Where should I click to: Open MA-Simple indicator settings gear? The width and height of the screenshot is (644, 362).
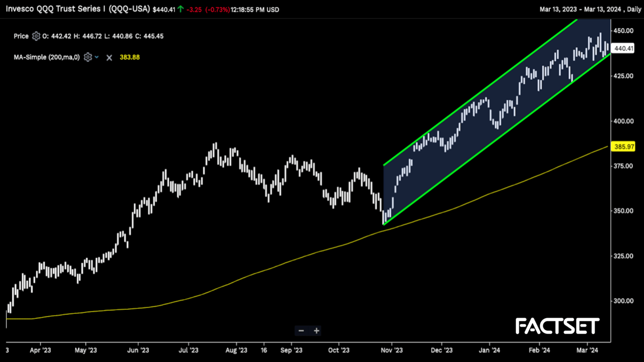[x=88, y=57]
